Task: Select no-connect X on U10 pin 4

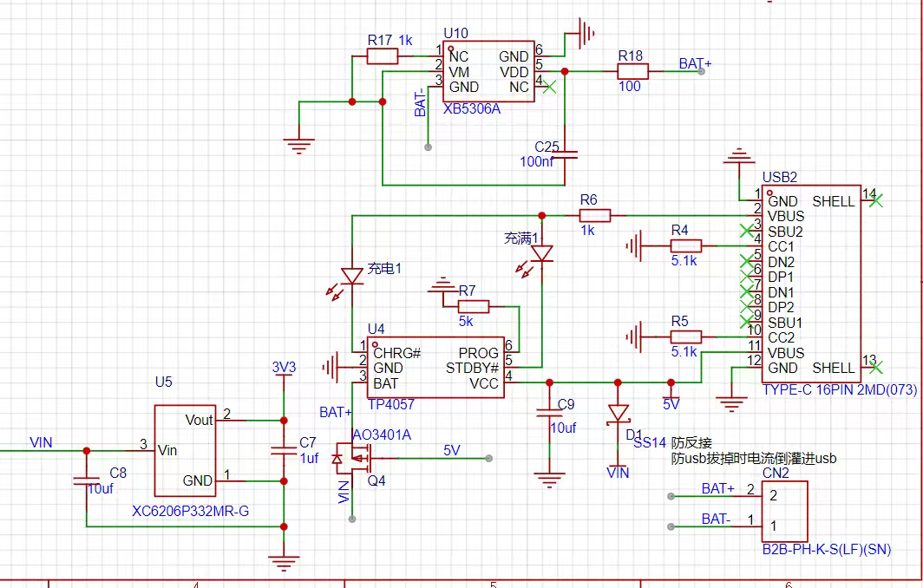Action: (549, 87)
